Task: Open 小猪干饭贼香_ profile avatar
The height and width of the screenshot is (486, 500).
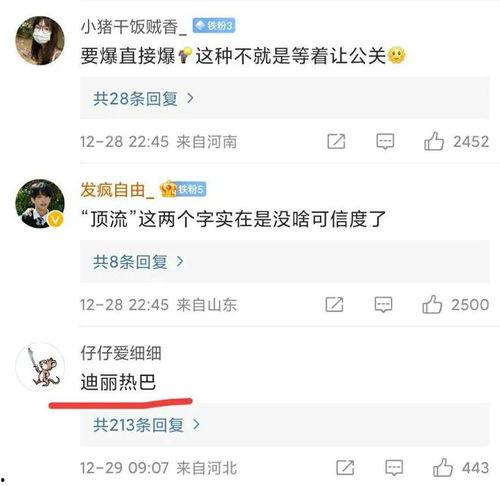Action: point(40,40)
